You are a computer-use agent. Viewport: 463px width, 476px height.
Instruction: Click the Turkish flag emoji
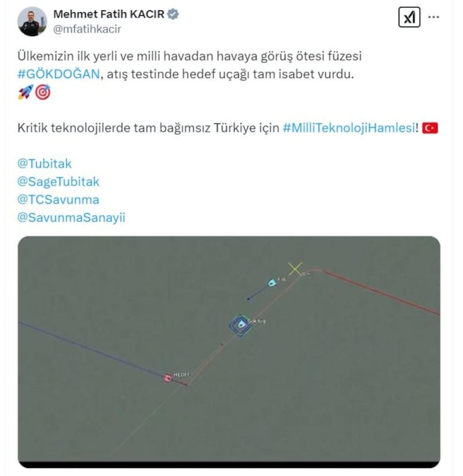430,128
